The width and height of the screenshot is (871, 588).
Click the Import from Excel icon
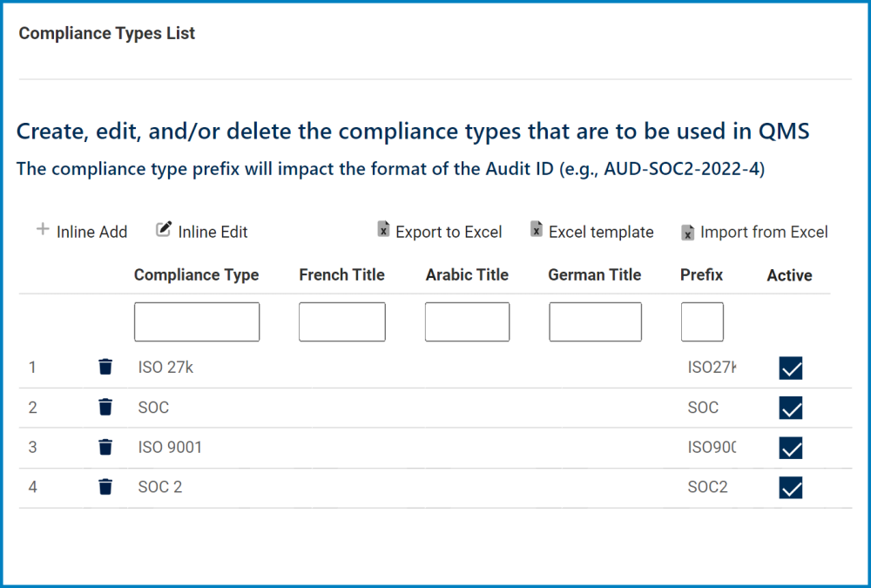point(687,231)
